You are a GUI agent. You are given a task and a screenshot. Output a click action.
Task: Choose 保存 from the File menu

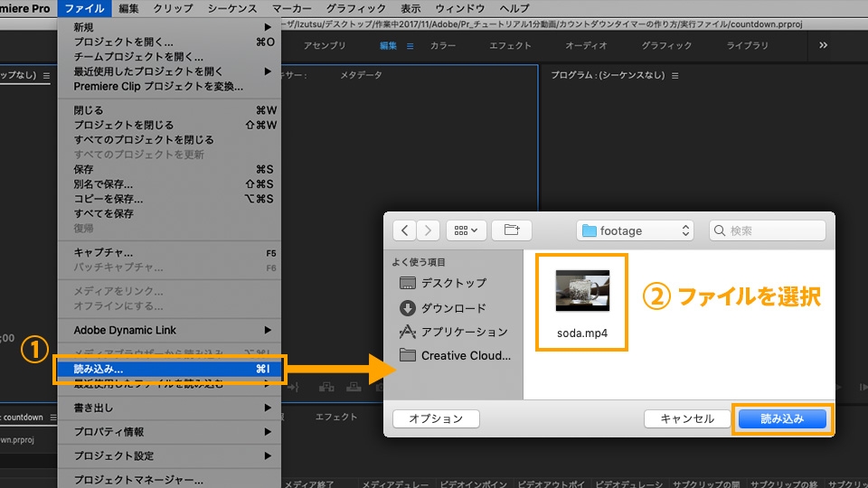point(169,169)
